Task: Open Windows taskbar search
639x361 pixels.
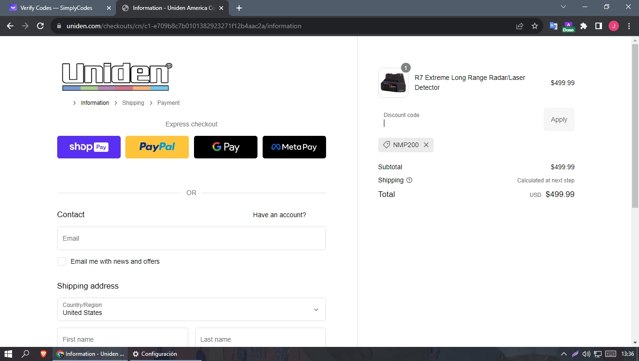Action: (x=25, y=354)
